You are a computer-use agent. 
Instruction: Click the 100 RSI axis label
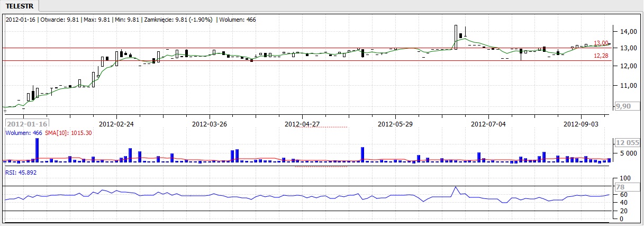click(x=625, y=179)
